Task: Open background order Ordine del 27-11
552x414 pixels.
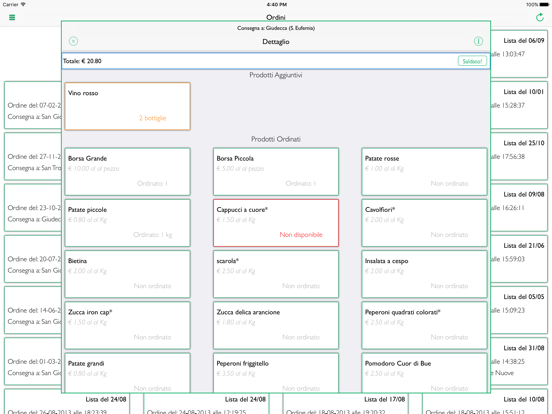Action: tap(33, 156)
